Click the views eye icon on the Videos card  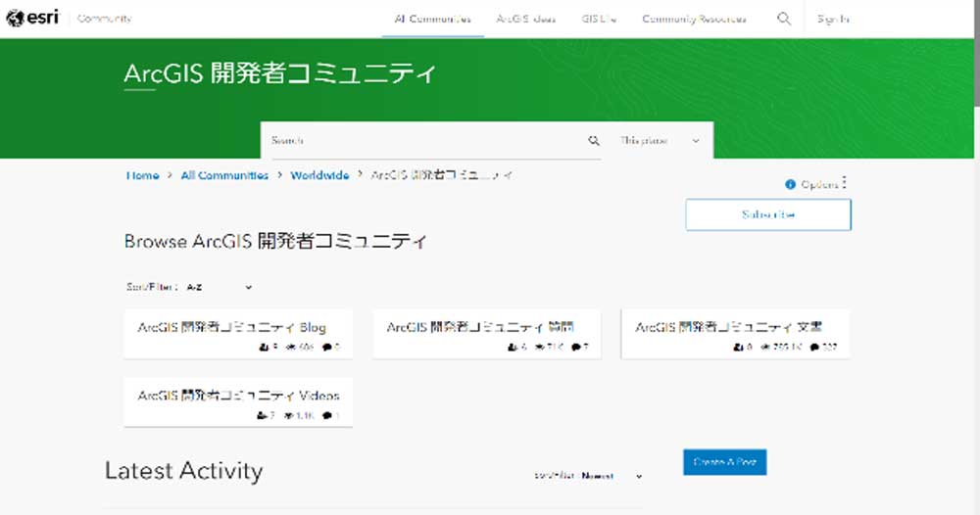pyautogui.click(x=289, y=416)
